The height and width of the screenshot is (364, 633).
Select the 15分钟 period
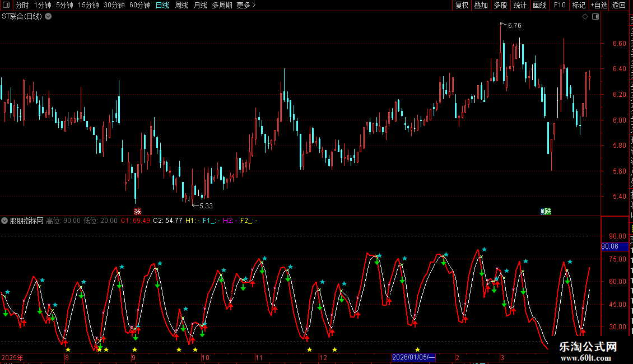tap(88, 5)
